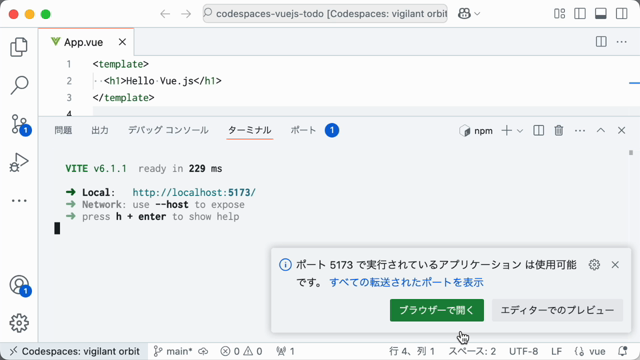Screen dimensions: 640x360
Task: Open the Codespaces: vigilant orbit remote indicator
Action: tap(75, 351)
